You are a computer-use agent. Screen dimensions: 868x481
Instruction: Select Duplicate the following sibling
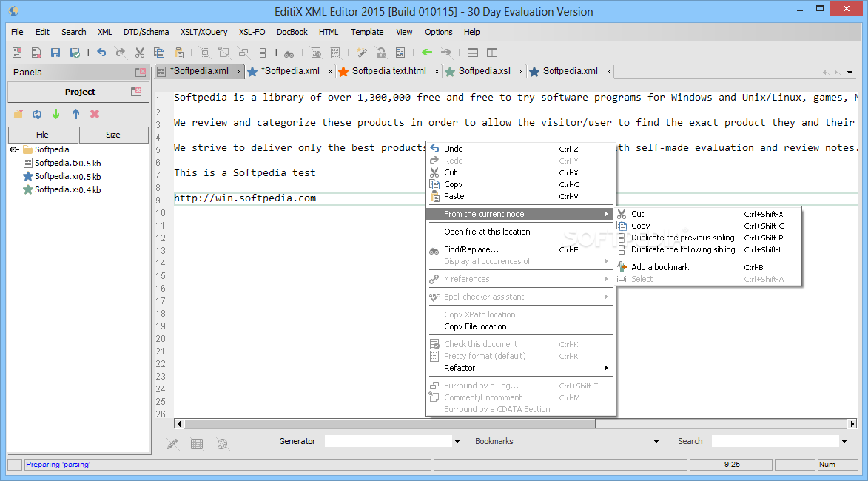tap(708, 249)
